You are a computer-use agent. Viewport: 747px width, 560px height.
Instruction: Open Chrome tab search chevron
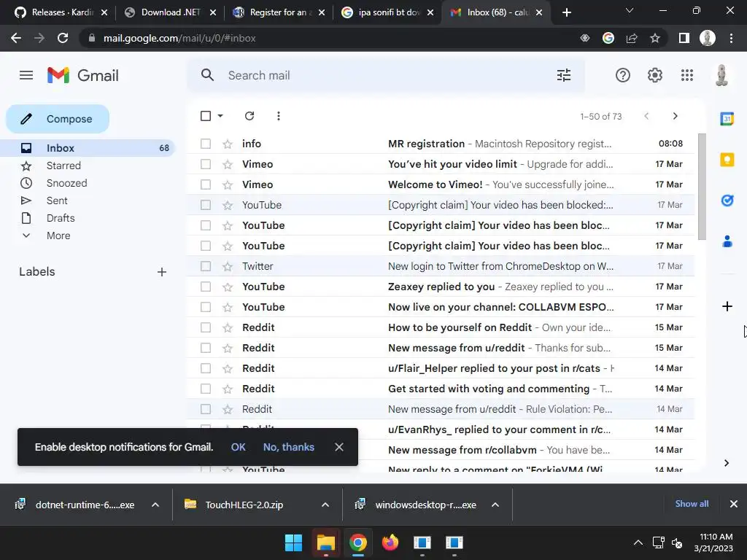630,10
